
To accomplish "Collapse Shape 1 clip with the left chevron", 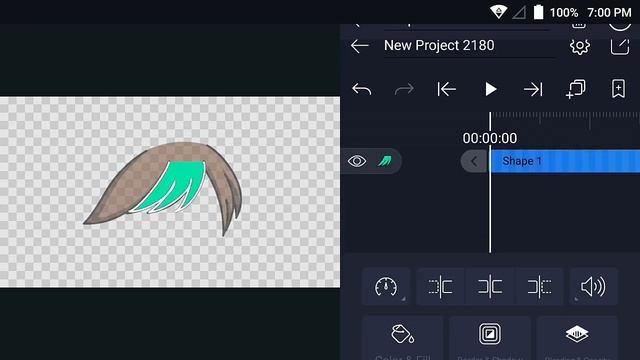I will [x=474, y=161].
